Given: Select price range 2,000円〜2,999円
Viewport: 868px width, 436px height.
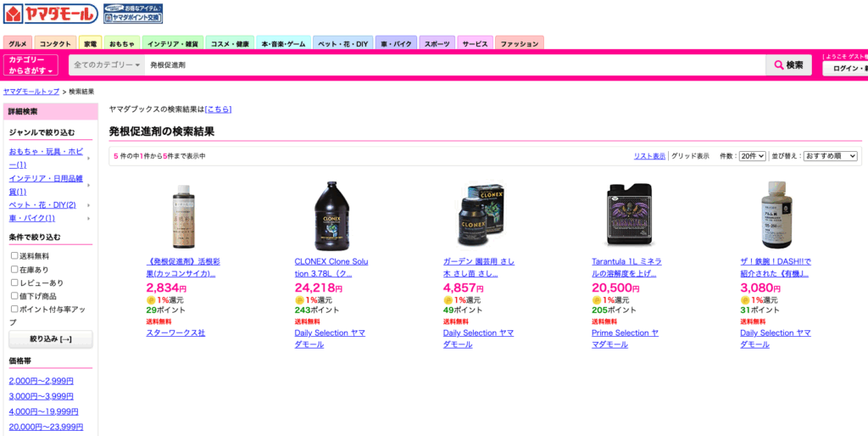Looking at the screenshot, I should tap(41, 381).
